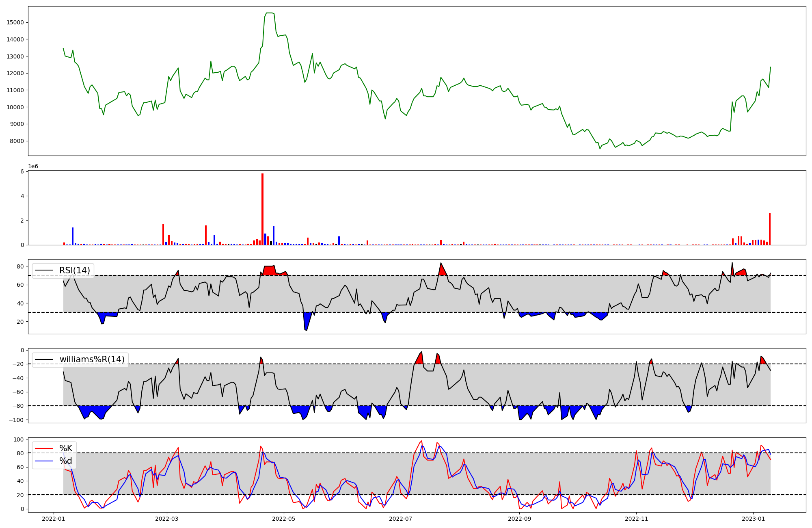Screen dimensions: 812x528
Task: Click the williams%R(14) legend label
Action: pos(92,359)
